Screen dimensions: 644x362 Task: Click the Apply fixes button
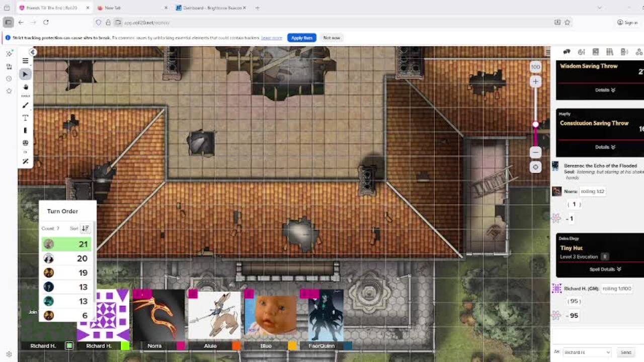pos(301,38)
